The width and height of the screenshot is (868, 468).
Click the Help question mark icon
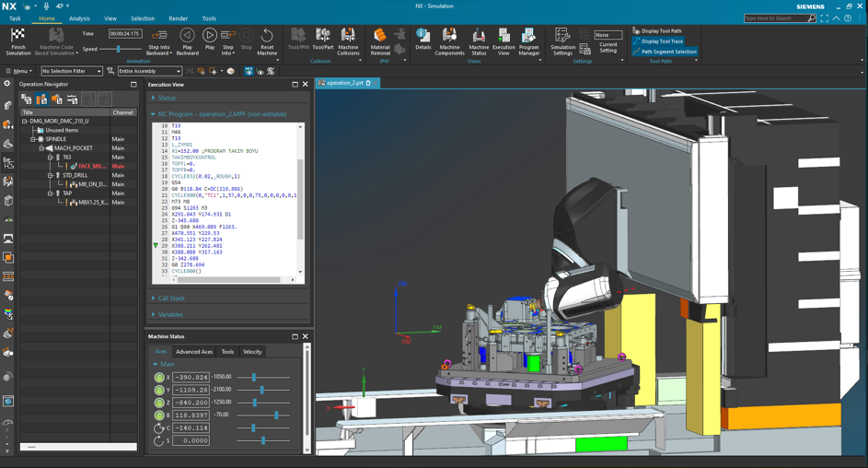pos(848,18)
